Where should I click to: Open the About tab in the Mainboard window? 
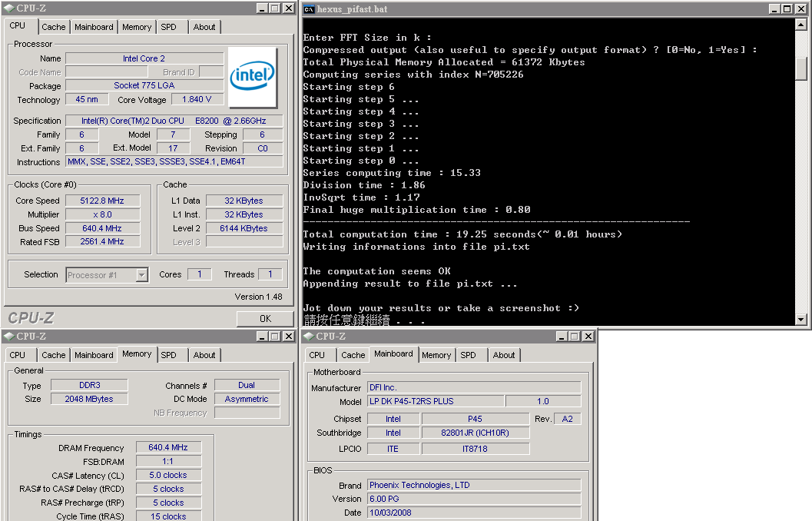click(x=504, y=355)
